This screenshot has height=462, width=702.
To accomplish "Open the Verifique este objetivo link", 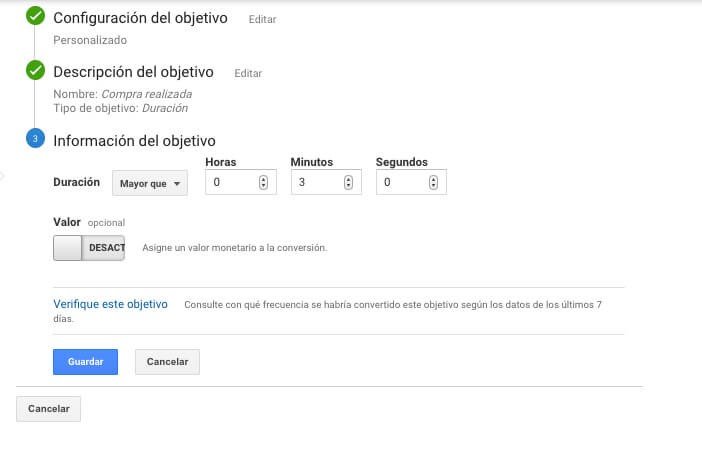I will pyautogui.click(x=110, y=304).
